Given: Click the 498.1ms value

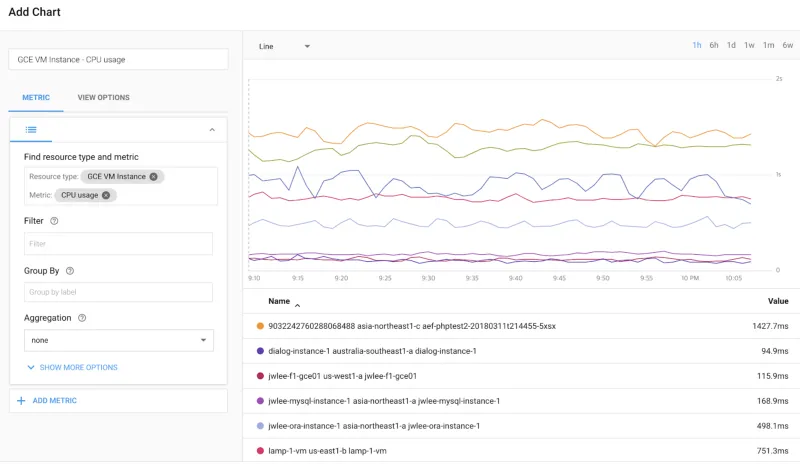Looking at the screenshot, I should [x=773, y=426].
